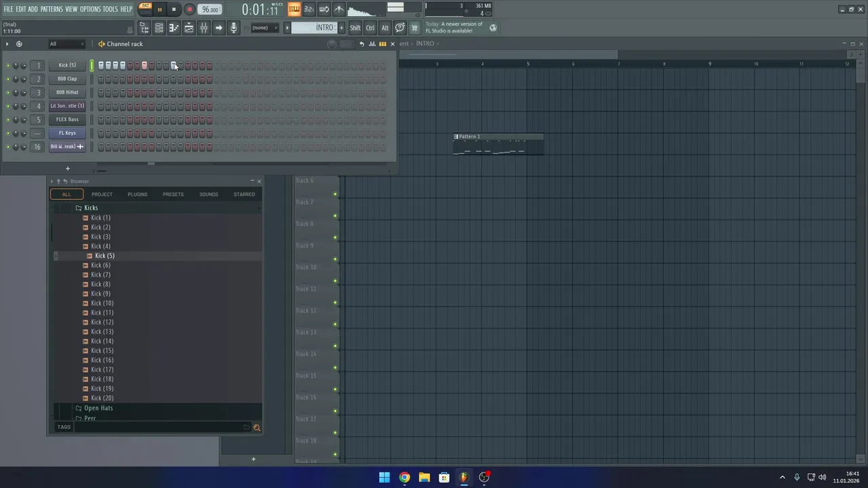
Task: Click the 96.000 tempo field
Action: point(210,9)
